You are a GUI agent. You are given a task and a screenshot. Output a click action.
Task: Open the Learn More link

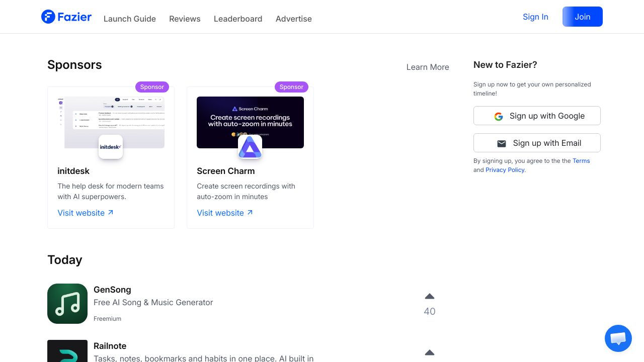coord(428,67)
